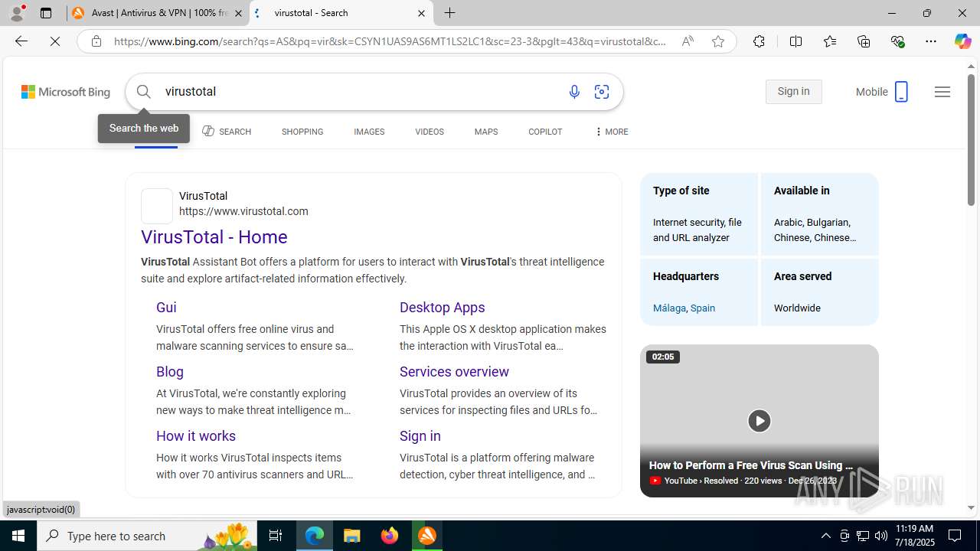Open the VirusTotal Sign in sublink

pos(420,436)
